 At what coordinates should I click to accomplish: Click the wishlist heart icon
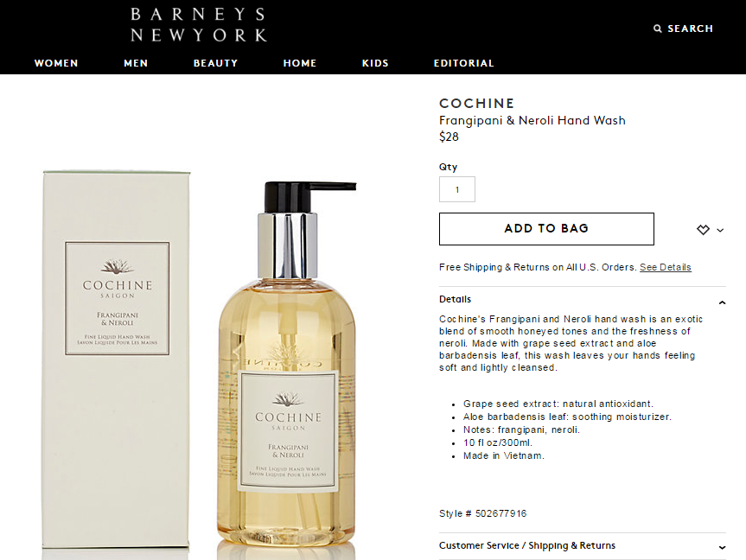(x=703, y=230)
